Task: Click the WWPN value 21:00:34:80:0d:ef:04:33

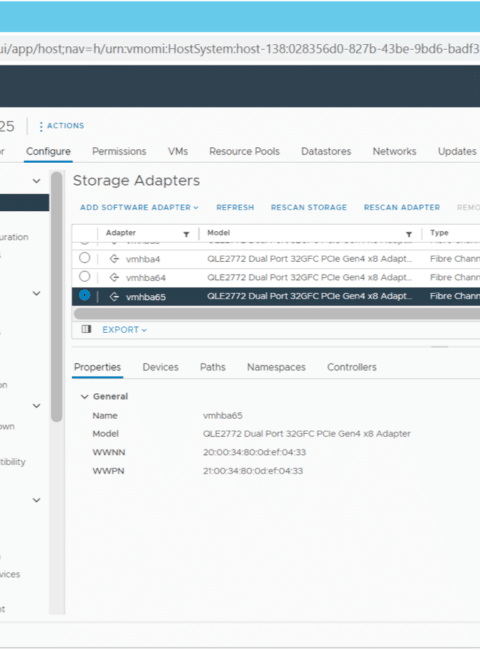Action: (x=253, y=471)
